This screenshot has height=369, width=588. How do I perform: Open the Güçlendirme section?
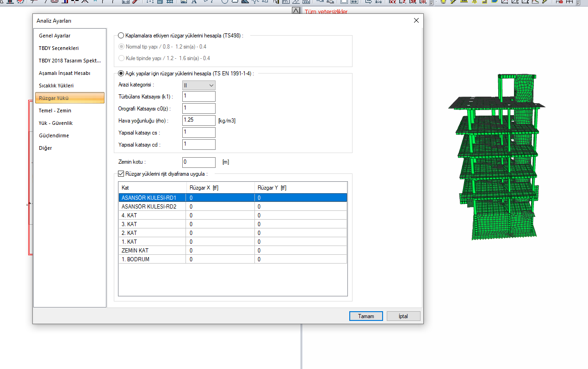70,135
